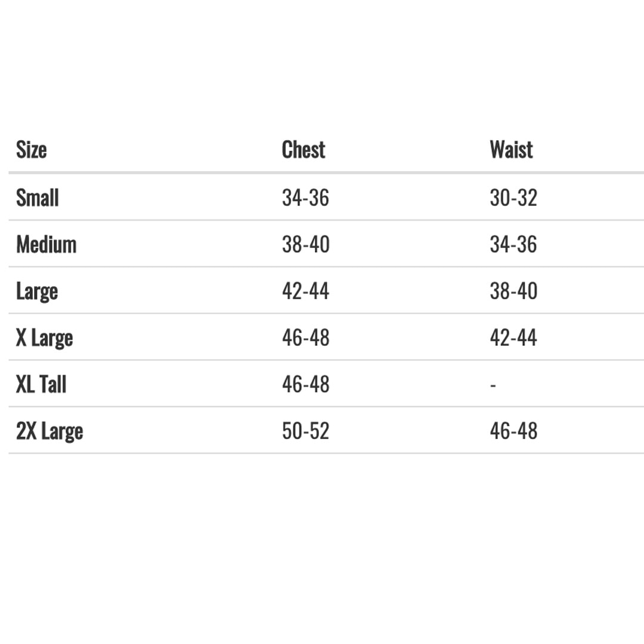Click XL Tall chest value 46-48
Image resolution: width=644 pixels, height=644 pixels.
[x=305, y=385]
